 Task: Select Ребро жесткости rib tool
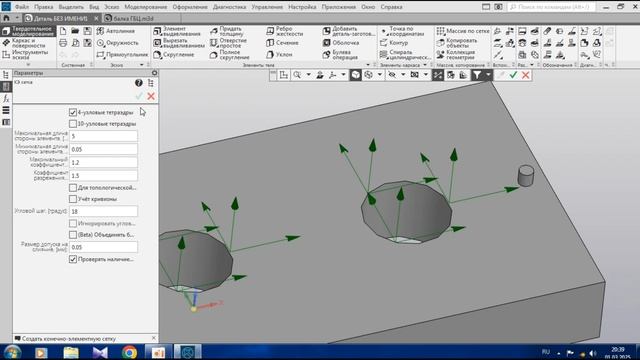tap(284, 31)
